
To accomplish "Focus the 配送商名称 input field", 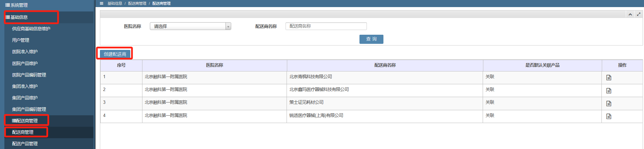I will [x=326, y=26].
